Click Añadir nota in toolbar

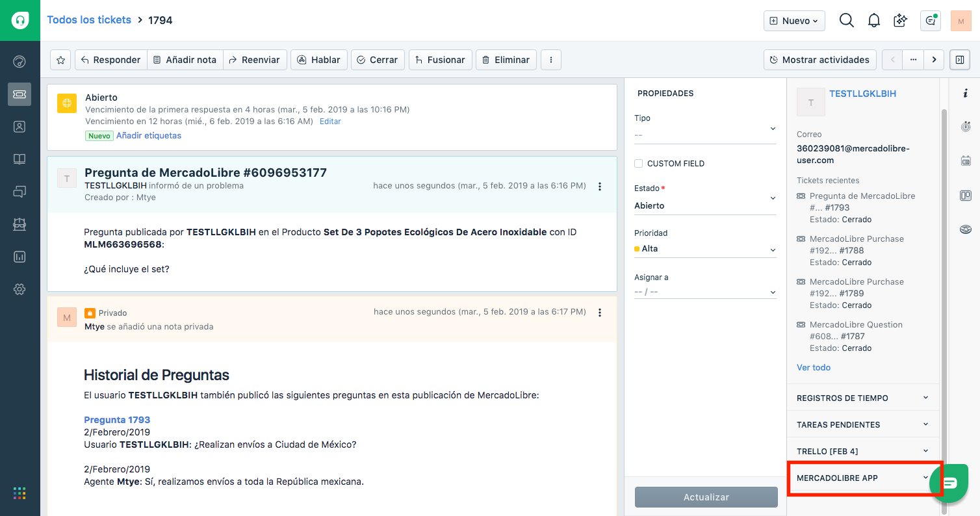(185, 60)
